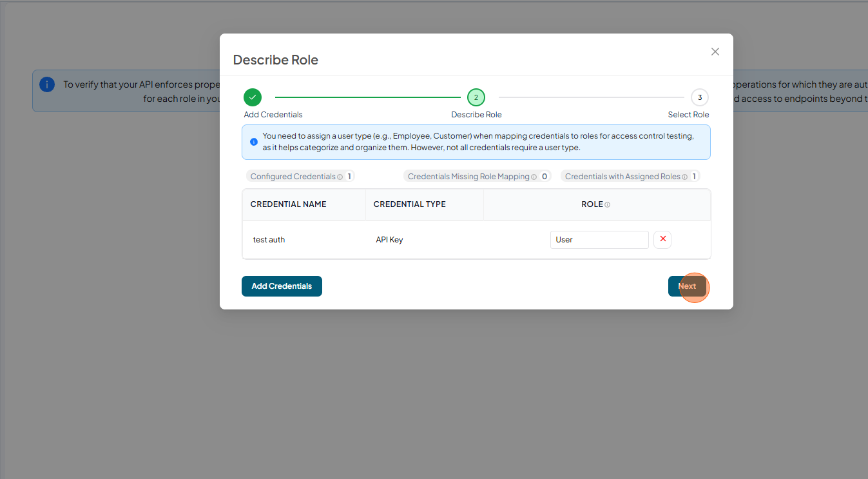Click the CREDENTIAL TYPE column header
Viewport: 868px width, 479px height.
(410, 204)
